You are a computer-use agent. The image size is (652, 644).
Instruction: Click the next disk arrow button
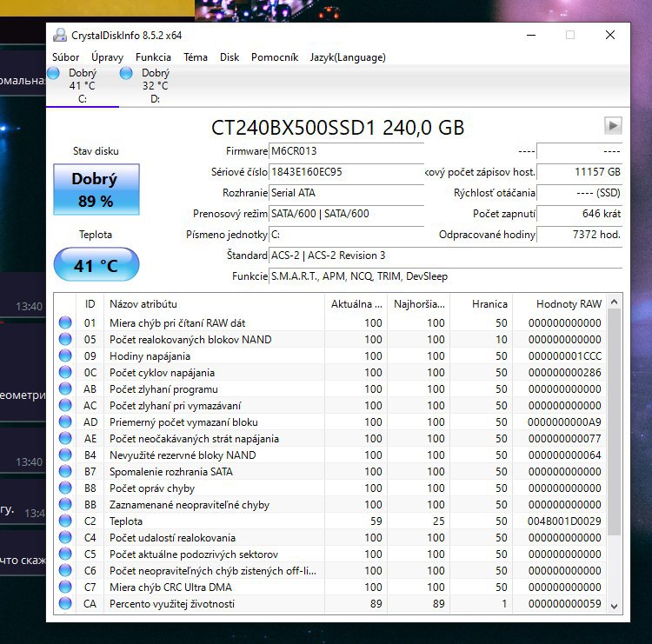point(613,125)
